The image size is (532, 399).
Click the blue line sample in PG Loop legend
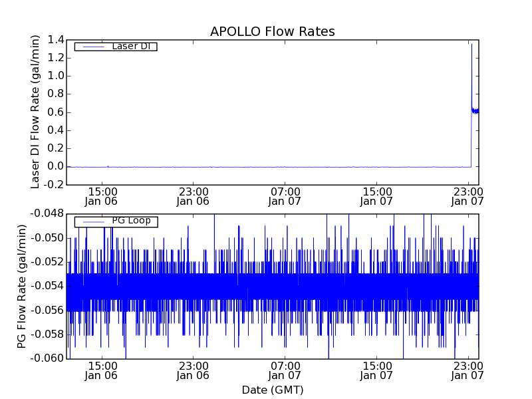point(92,221)
